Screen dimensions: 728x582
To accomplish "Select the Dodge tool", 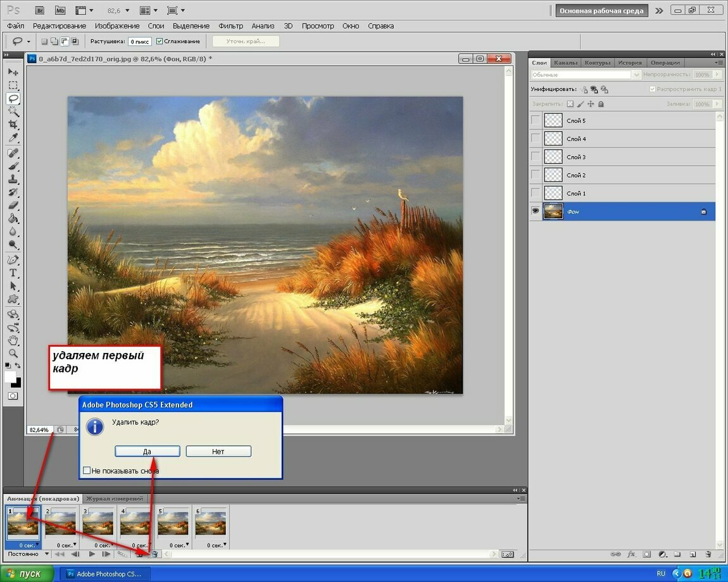I will 13,245.
